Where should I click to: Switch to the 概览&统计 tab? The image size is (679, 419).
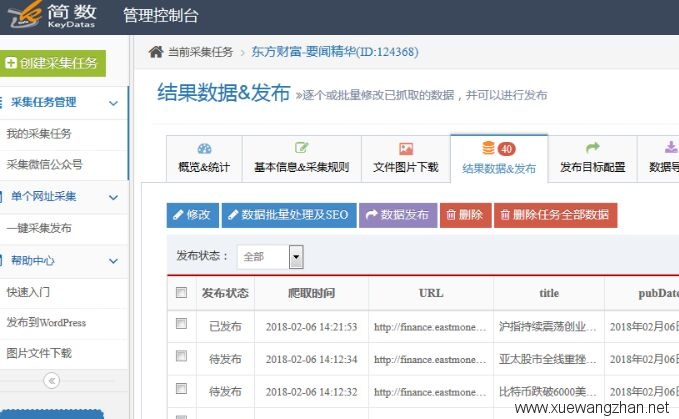point(204,158)
